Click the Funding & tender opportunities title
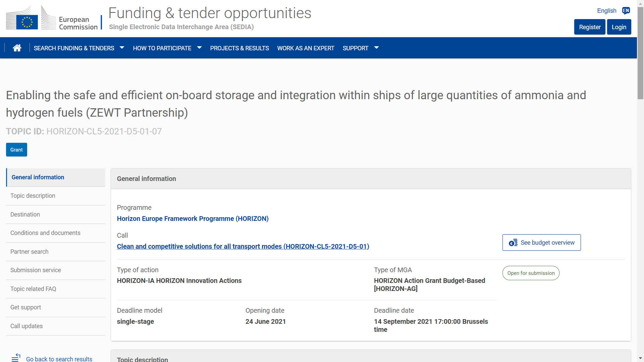The width and height of the screenshot is (644, 362). (210, 13)
